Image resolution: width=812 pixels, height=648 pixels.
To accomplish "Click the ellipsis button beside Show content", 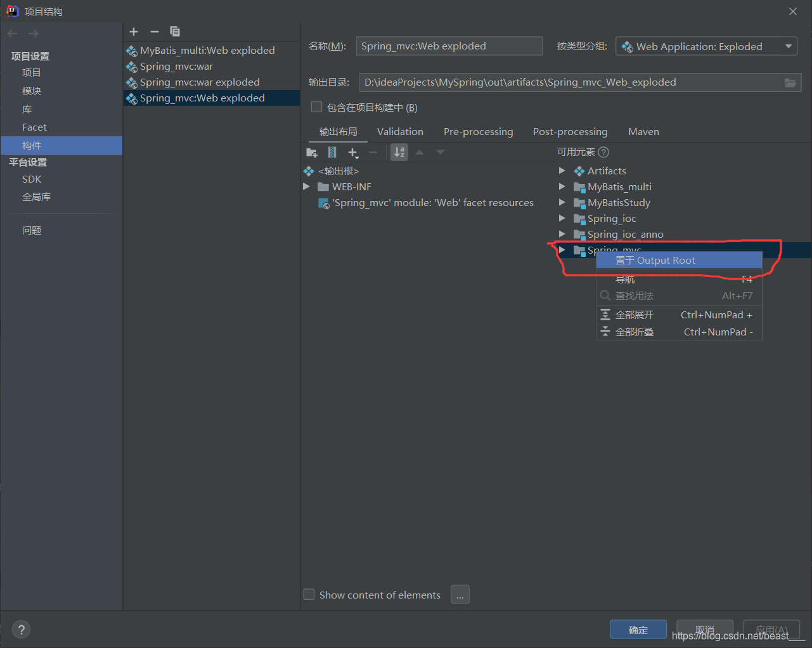I will [460, 595].
